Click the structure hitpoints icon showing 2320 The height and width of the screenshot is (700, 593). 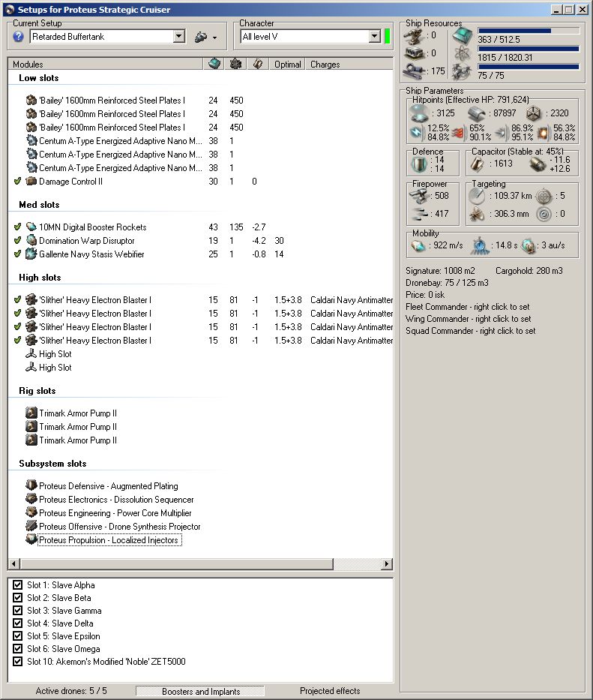pos(534,113)
